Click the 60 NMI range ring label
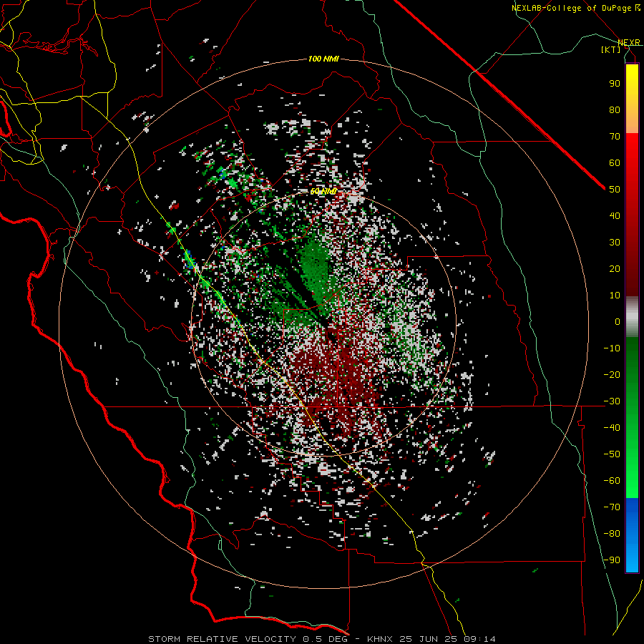The width and height of the screenshot is (644, 644). tap(323, 191)
